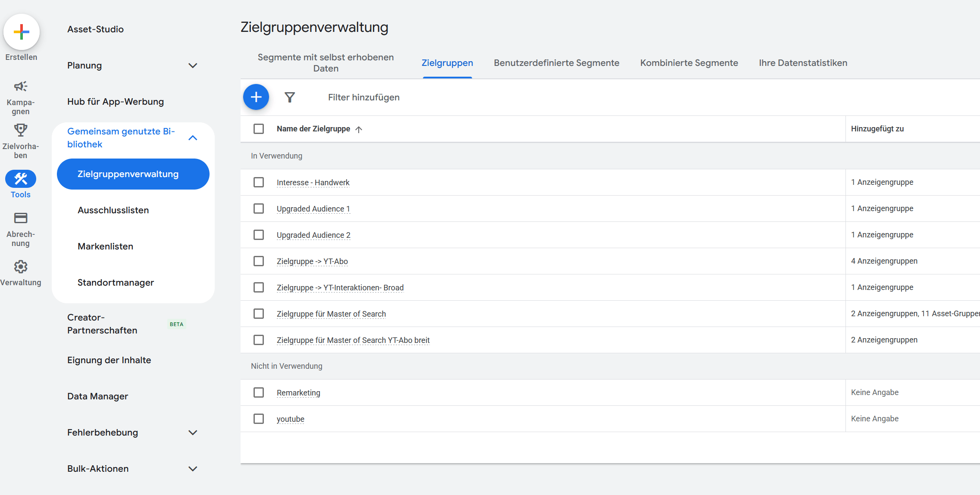
Task: Open the filter icon next to Filter hinzufügen
Action: coord(290,97)
